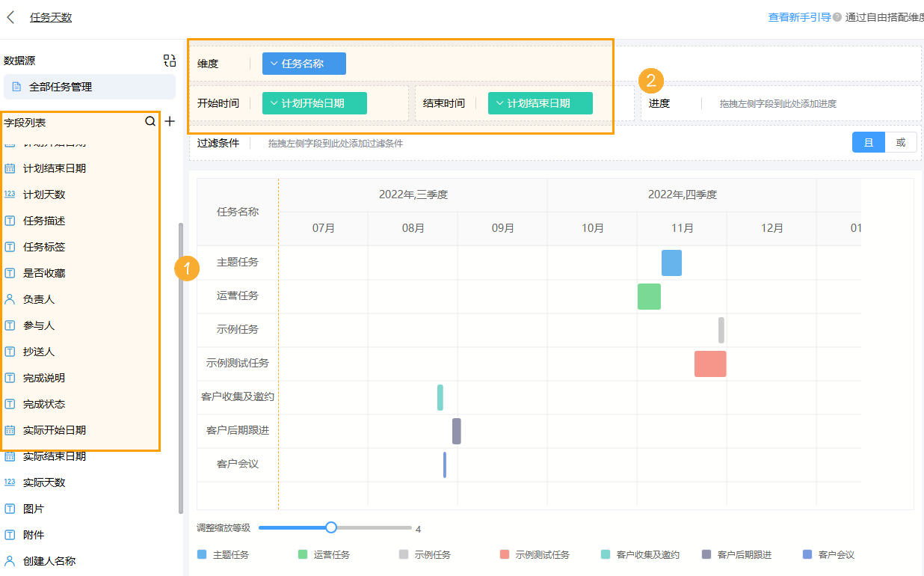This screenshot has width=924, height=576.
Task: Switch filter logic to 或
Action: click(902, 141)
